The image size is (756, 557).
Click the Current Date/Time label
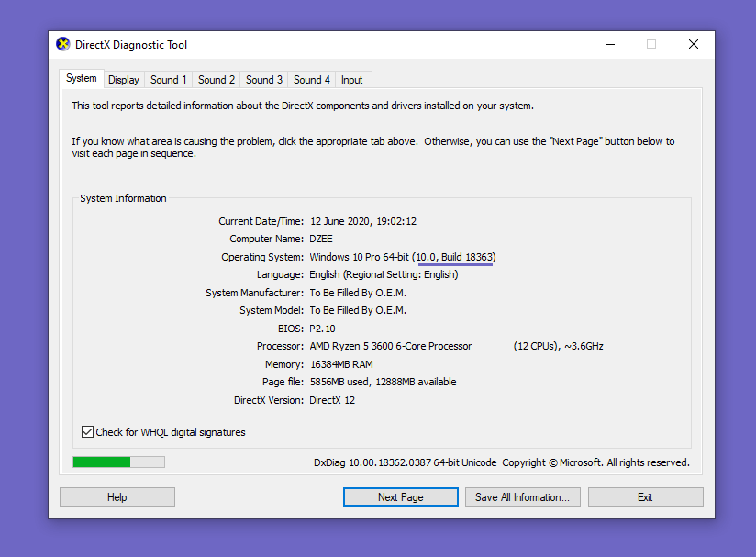click(261, 221)
